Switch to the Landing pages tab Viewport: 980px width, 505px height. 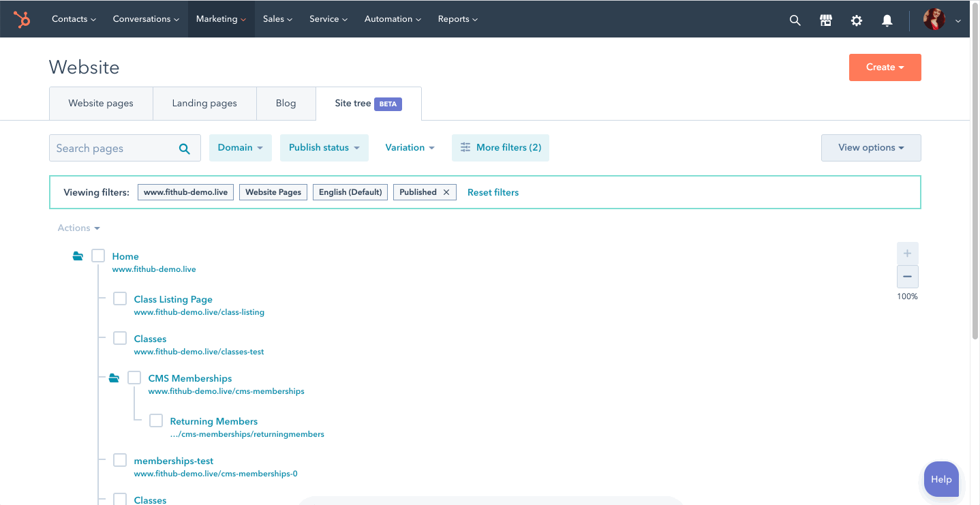pyautogui.click(x=204, y=104)
